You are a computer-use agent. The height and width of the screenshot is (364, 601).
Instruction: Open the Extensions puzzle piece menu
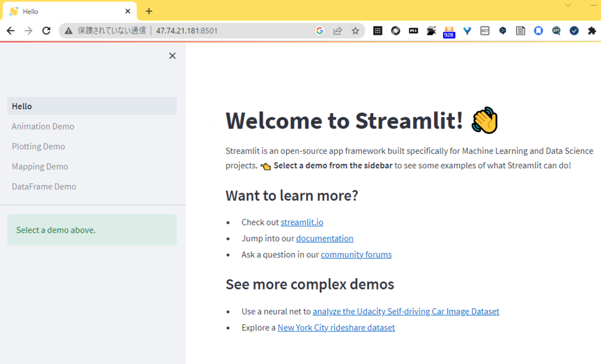592,31
